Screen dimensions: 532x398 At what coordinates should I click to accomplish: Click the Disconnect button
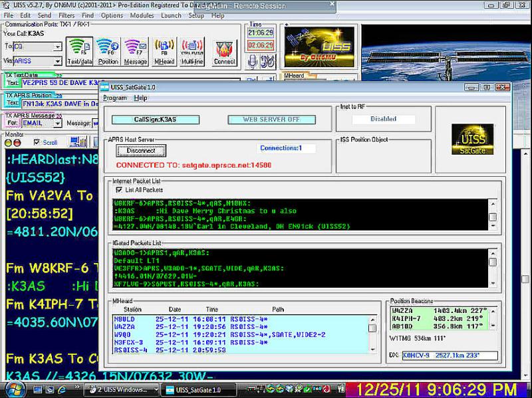[x=141, y=151]
